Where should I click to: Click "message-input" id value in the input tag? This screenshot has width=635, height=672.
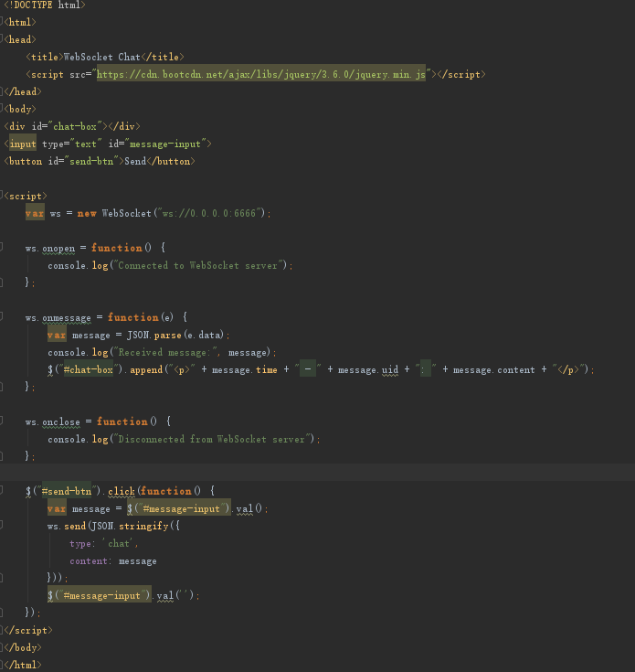pyautogui.click(x=165, y=144)
